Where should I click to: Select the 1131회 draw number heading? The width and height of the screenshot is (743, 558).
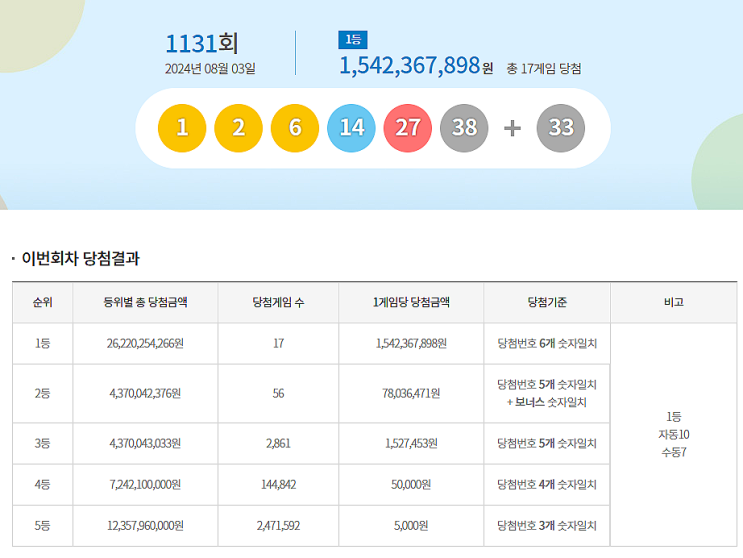201,44
